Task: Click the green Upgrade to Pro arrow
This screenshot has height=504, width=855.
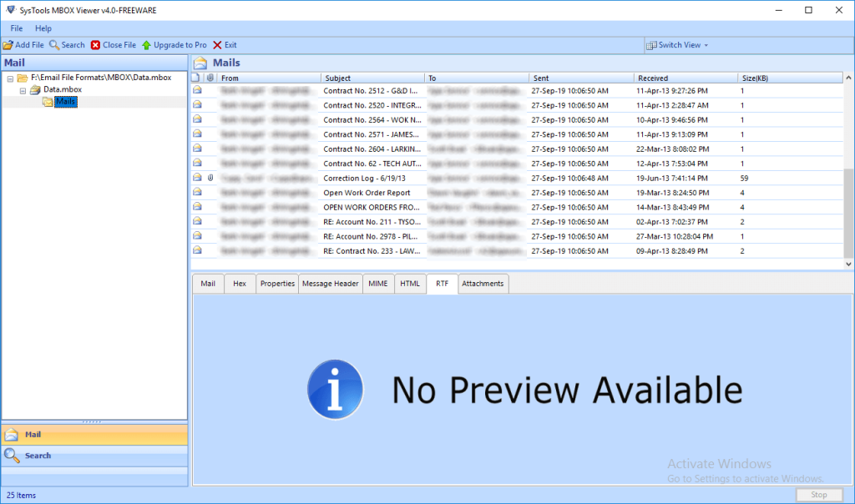Action: click(146, 45)
